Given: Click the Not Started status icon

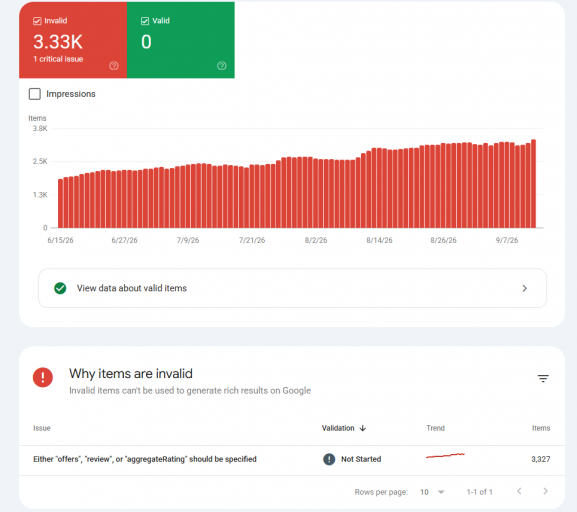Looking at the screenshot, I should [x=329, y=459].
